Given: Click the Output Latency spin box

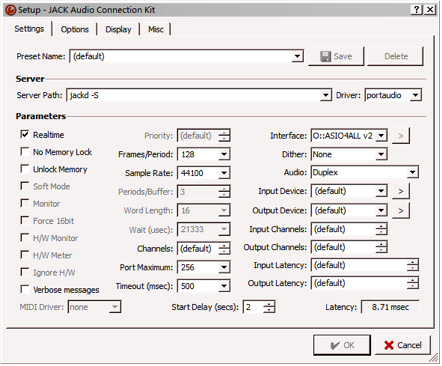Looking at the screenshot, I should tap(365, 283).
